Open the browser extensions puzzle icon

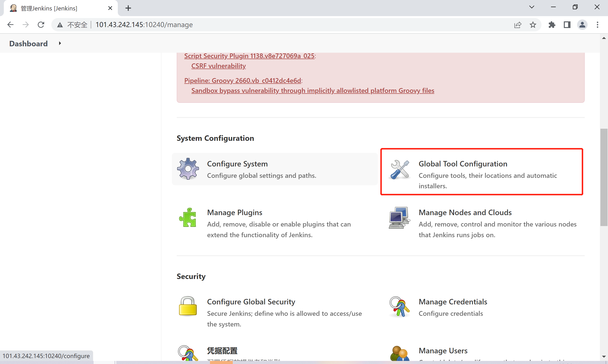click(x=552, y=25)
